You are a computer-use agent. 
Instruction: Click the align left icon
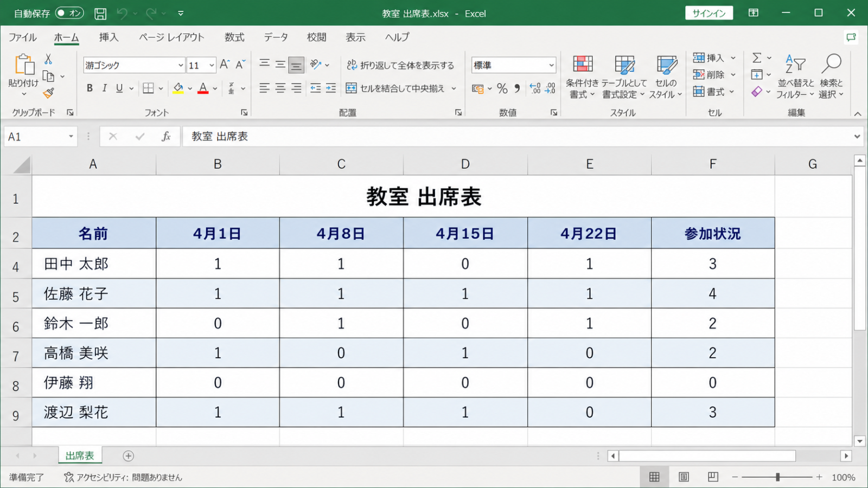[x=264, y=88]
